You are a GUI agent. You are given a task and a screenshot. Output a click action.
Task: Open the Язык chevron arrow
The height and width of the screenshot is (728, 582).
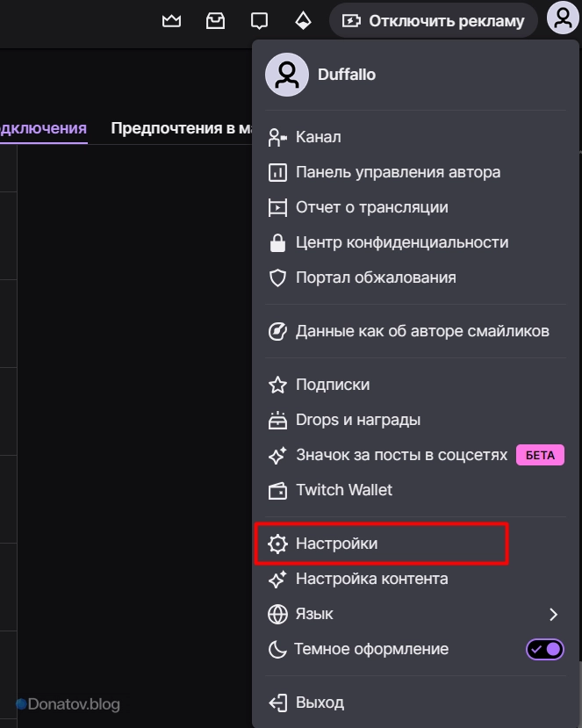555,614
